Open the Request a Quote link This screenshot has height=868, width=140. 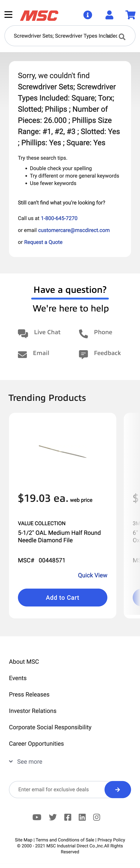[x=43, y=242]
